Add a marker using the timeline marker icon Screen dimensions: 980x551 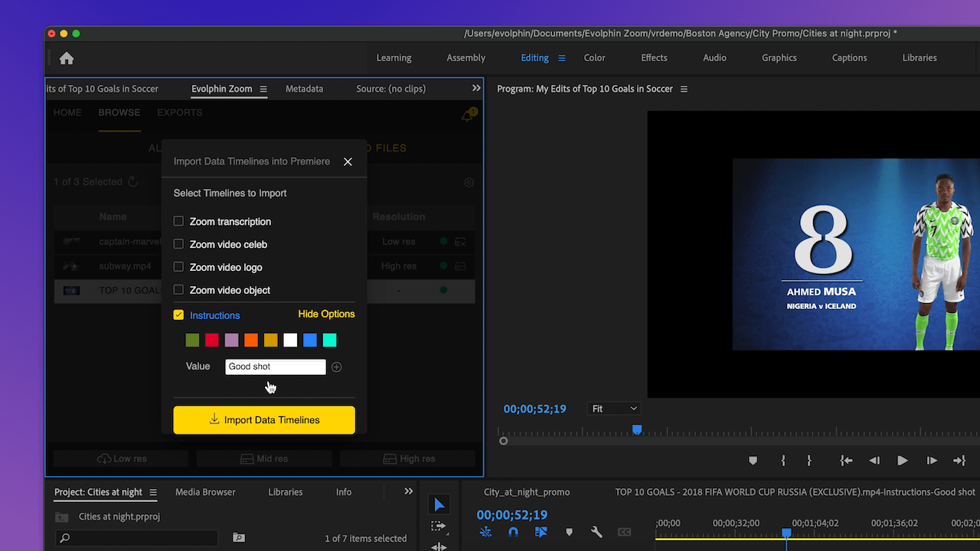569,531
